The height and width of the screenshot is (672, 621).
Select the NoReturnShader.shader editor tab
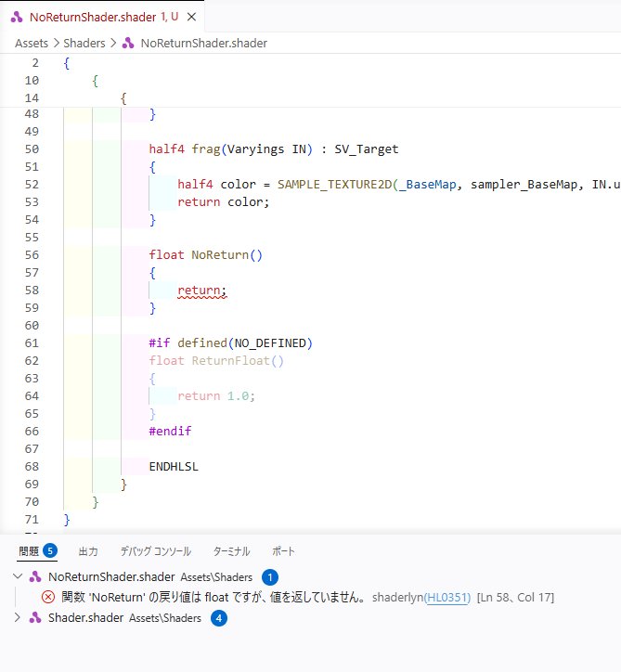pyautogui.click(x=102, y=17)
